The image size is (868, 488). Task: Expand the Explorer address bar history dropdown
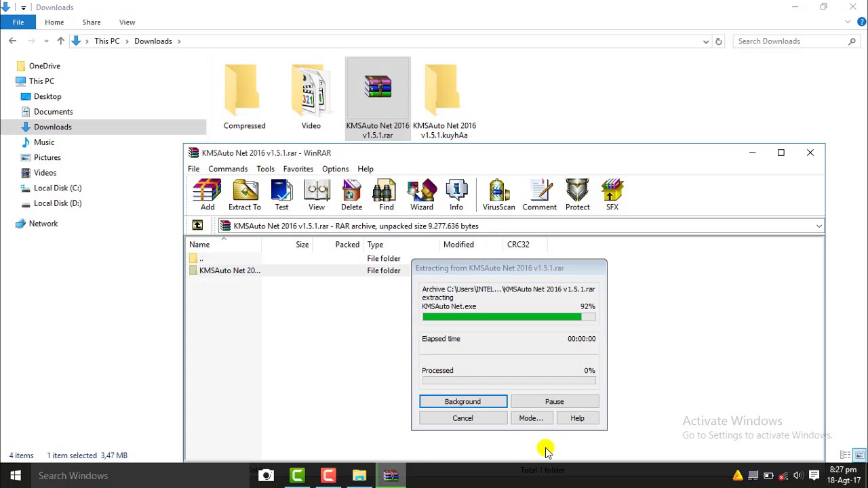pos(706,41)
